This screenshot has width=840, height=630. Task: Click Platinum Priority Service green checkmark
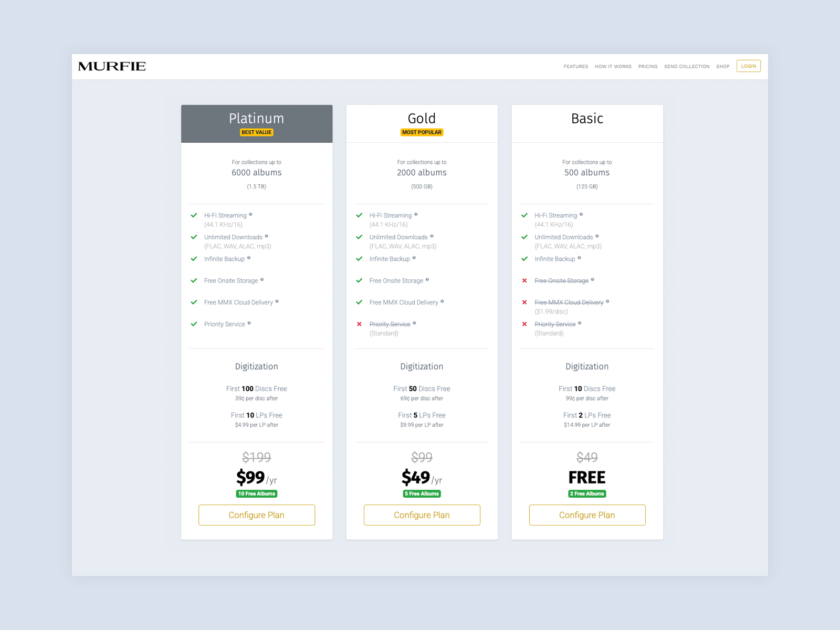tap(194, 324)
